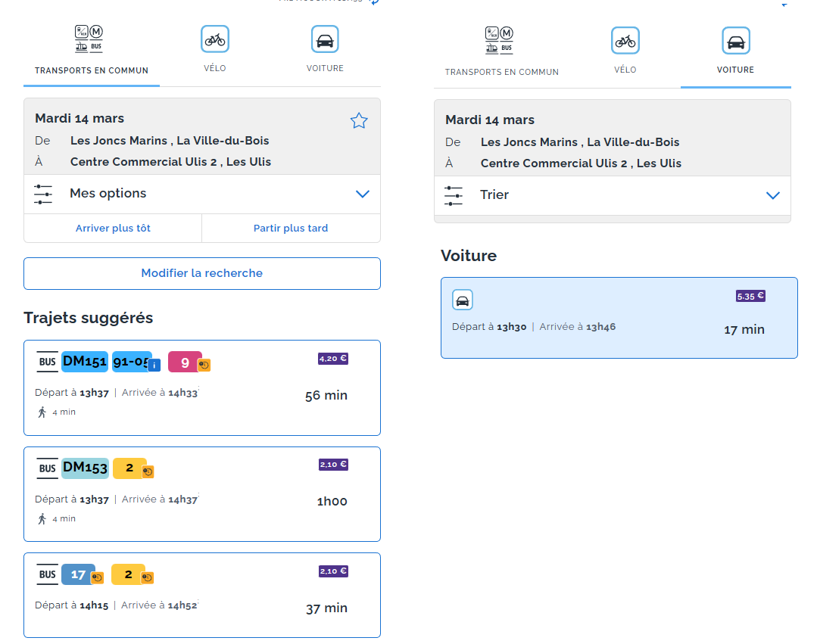Open the 37 min bus itinerary card
Screen dimensions: 817x644
[x=202, y=595]
